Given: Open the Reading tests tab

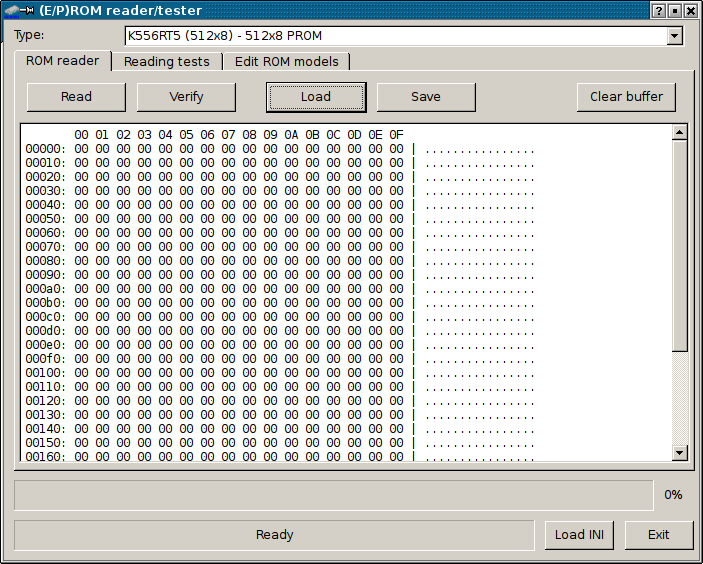Looking at the screenshot, I should (166, 62).
